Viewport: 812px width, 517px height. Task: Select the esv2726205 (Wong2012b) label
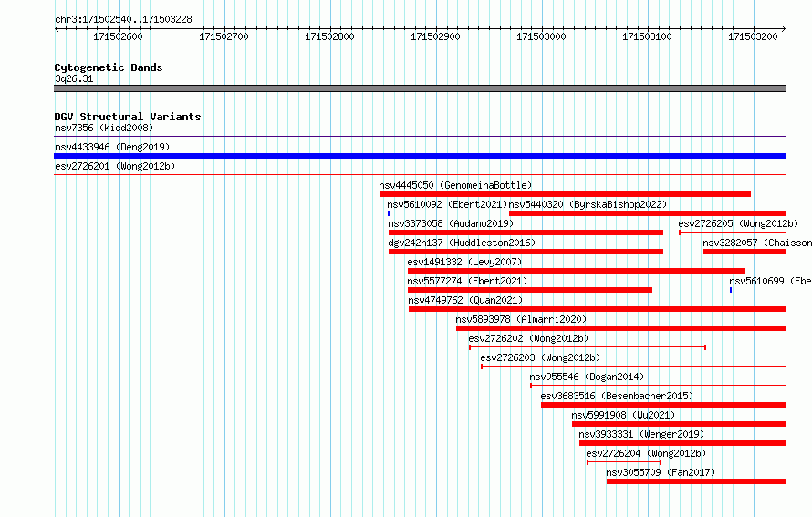coord(738,223)
